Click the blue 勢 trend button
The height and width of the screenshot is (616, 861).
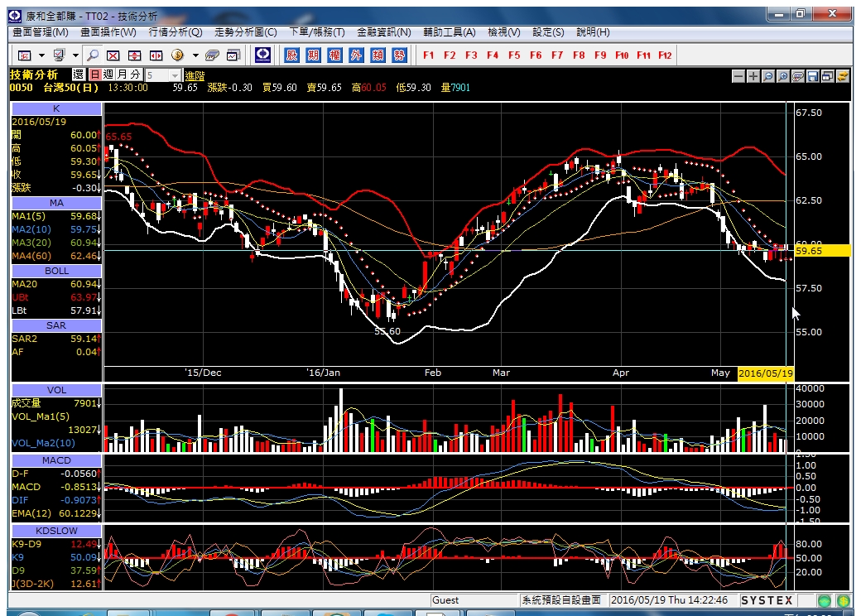(399, 55)
